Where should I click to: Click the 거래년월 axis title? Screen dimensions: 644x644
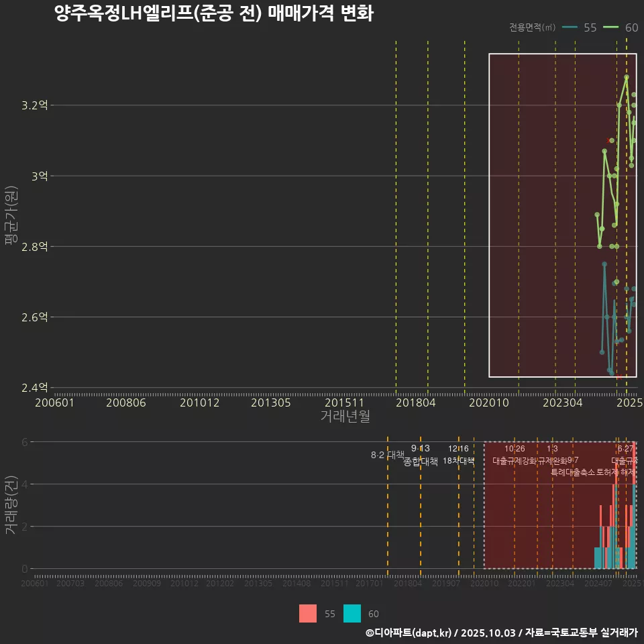click(x=345, y=417)
